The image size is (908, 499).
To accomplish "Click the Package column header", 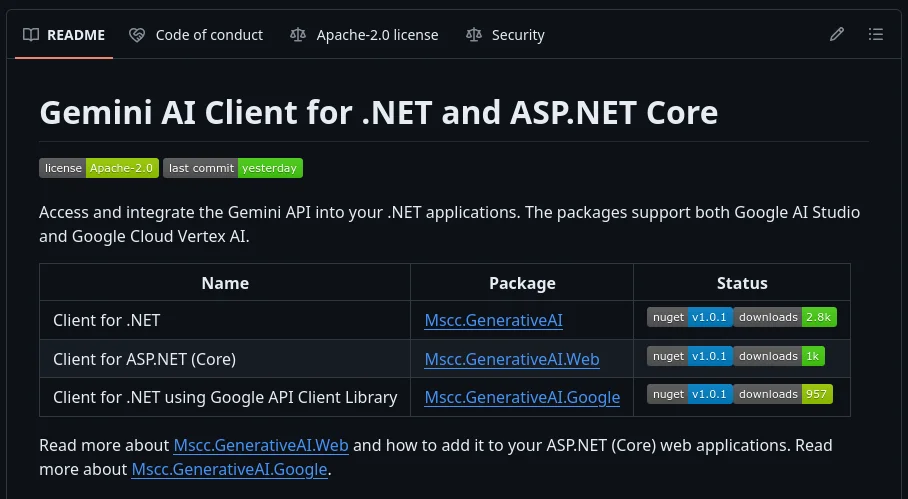I will point(522,283).
